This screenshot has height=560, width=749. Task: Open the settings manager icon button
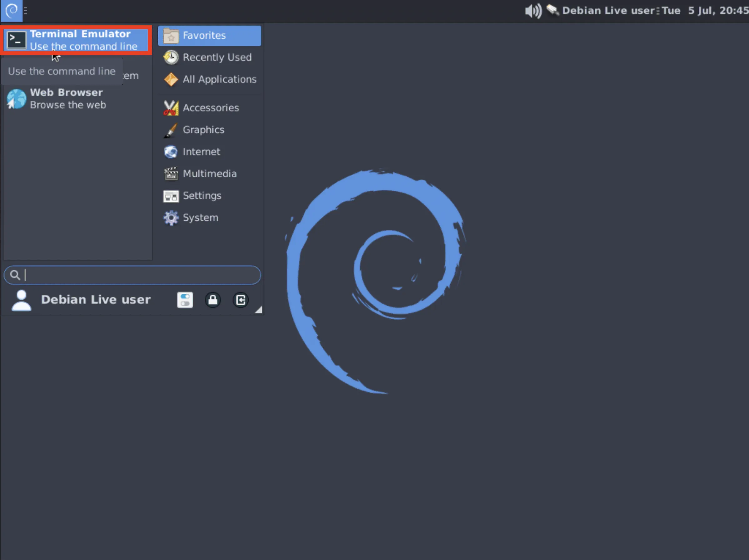coord(185,300)
